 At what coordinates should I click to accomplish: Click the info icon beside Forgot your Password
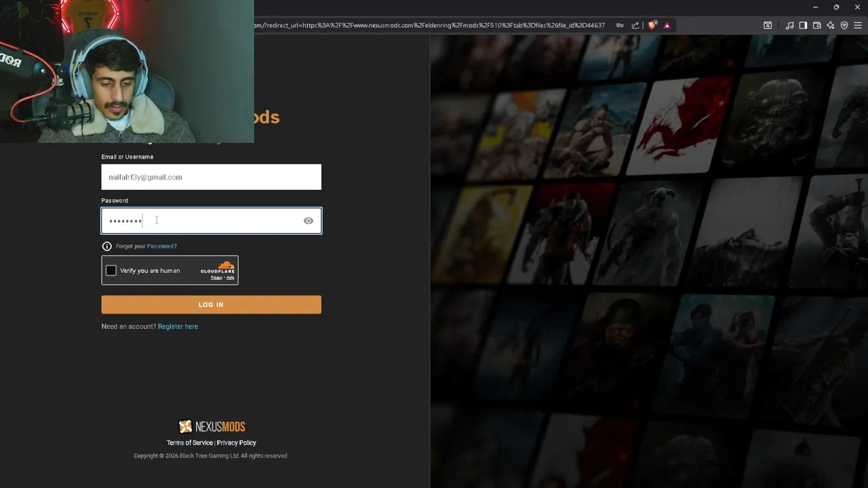106,246
